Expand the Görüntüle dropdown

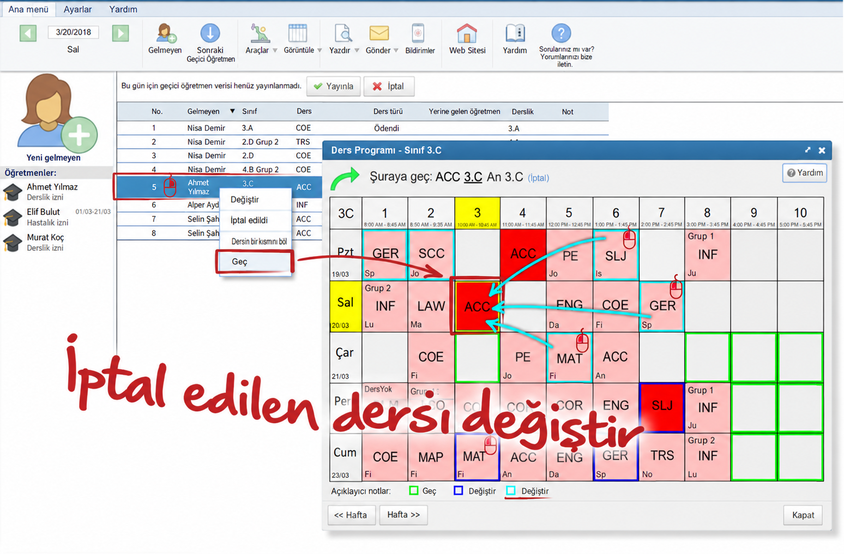point(319,51)
